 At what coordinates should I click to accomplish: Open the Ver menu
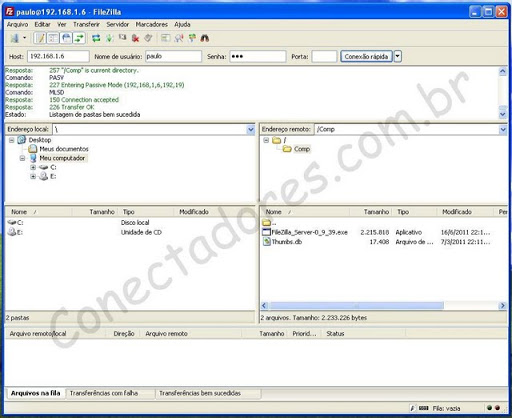[62, 24]
